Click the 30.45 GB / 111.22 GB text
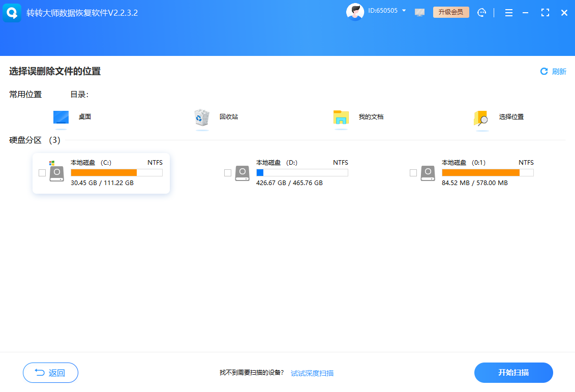 [x=102, y=183]
